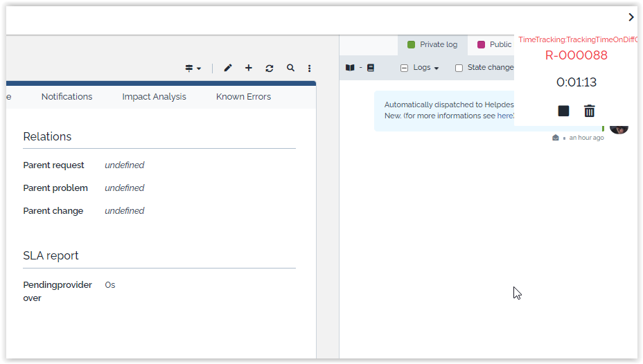Viewport: 643px width, 364px height.
Task: Click the open book icon in log toolbar
Action: 350,68
